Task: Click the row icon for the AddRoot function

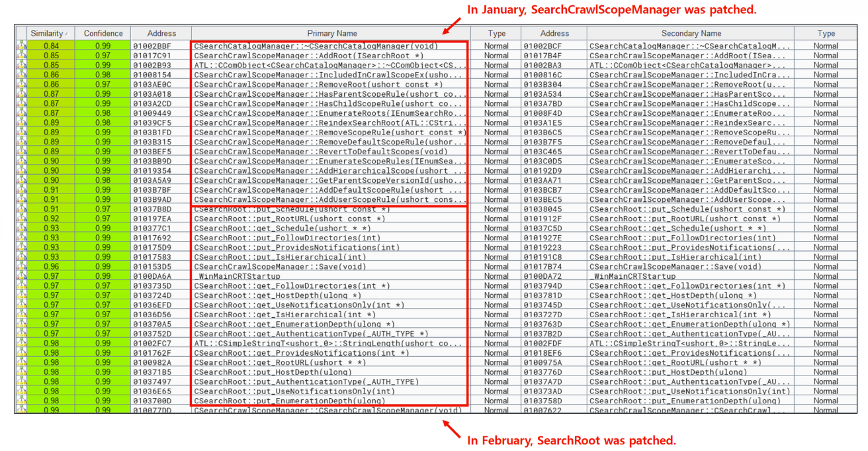Action: pyautogui.click(x=21, y=56)
